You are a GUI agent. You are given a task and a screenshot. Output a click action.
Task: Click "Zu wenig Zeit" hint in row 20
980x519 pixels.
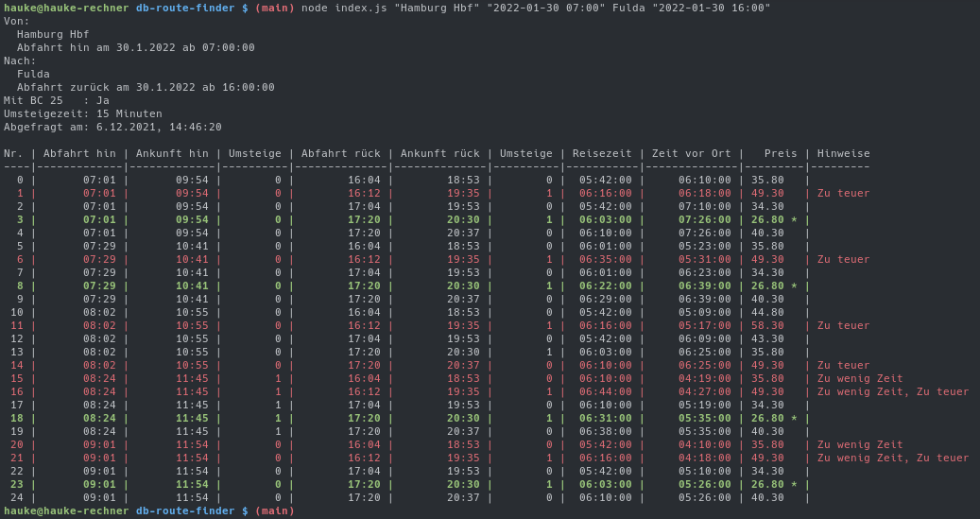pos(860,444)
